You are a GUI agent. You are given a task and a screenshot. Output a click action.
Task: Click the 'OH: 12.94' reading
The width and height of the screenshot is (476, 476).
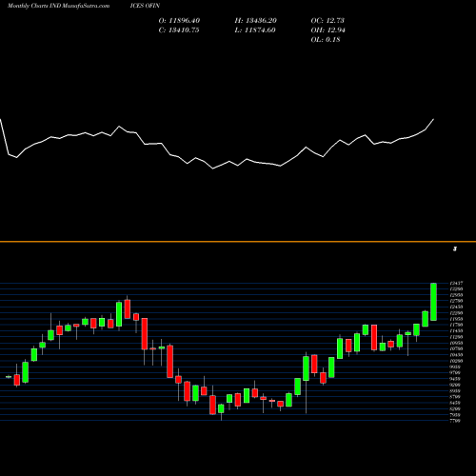pyautogui.click(x=327, y=30)
